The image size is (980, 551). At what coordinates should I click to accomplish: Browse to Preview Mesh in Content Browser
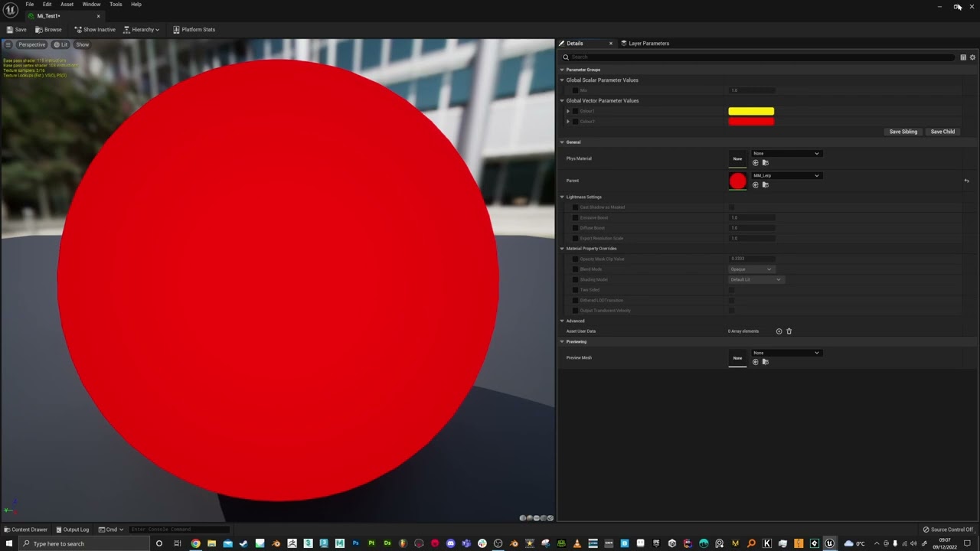pos(765,362)
